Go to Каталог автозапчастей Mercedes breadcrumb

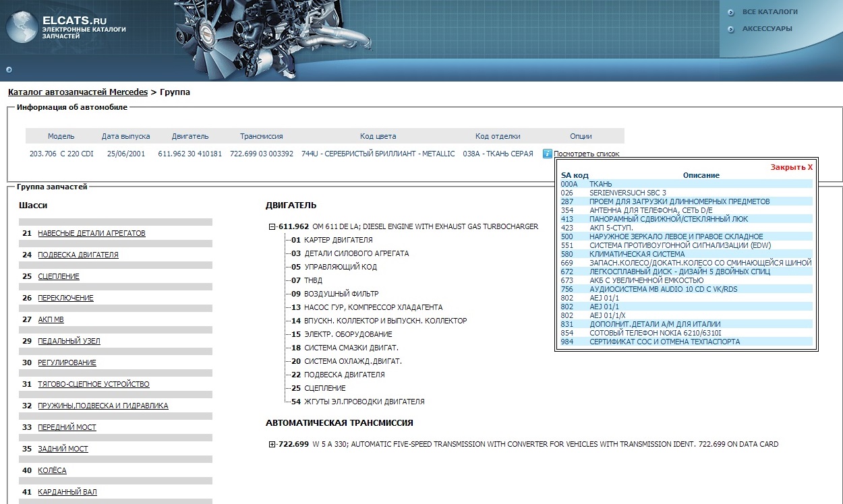78,92
